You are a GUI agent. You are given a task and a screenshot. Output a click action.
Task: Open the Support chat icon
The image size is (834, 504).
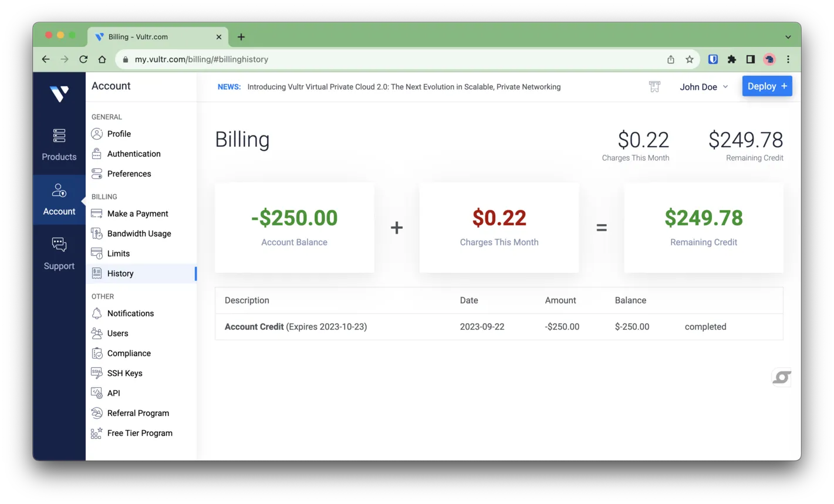59,245
